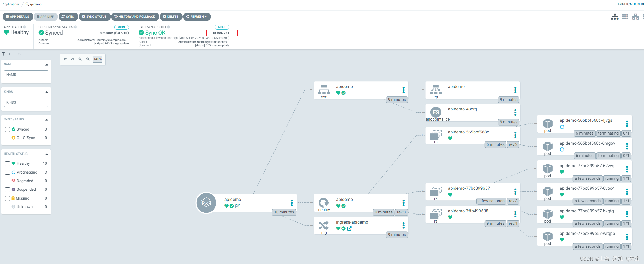Click rev:3 tag on apidemo deploy node
The image size is (644, 264).
tap(401, 212)
